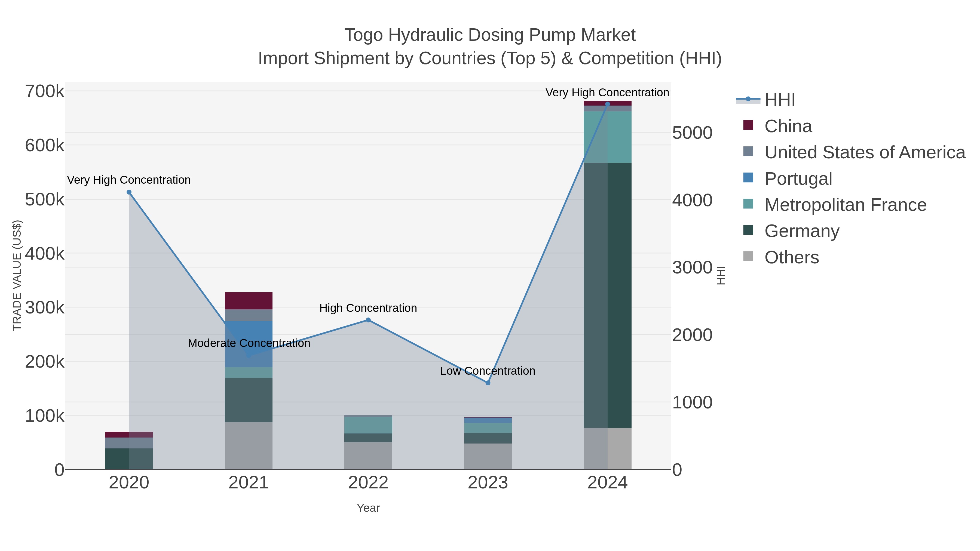Click the China maroon legend swatch
The height and width of the screenshot is (551, 980).
[748, 125]
